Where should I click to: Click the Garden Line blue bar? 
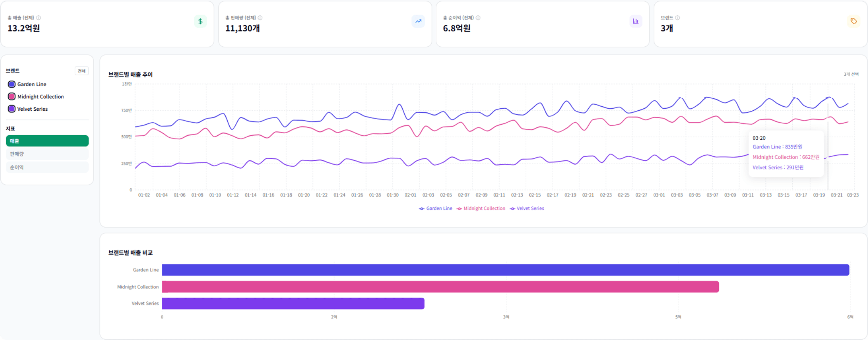point(505,270)
